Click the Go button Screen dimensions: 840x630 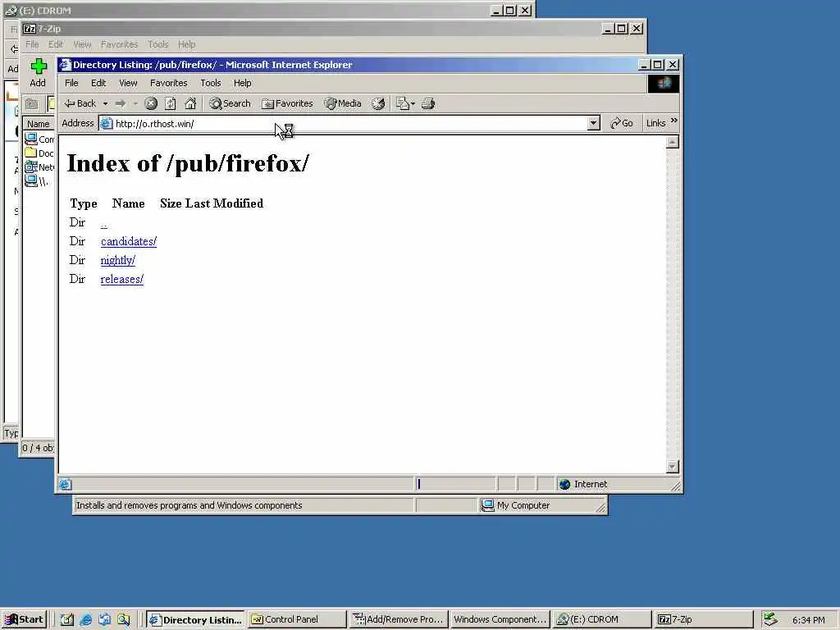622,123
